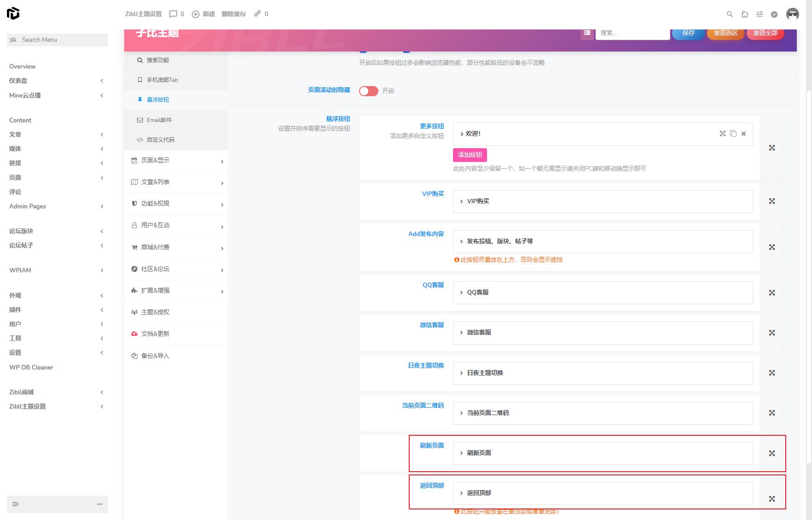Viewport: 812px width, 520px height.
Task: Open the sliders settings icon in top bar
Action: click(760, 14)
